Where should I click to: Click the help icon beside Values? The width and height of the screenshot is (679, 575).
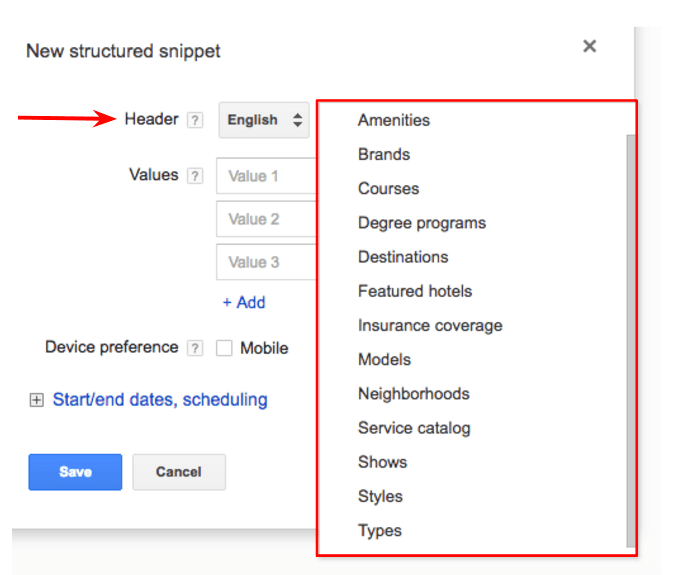pos(195,176)
